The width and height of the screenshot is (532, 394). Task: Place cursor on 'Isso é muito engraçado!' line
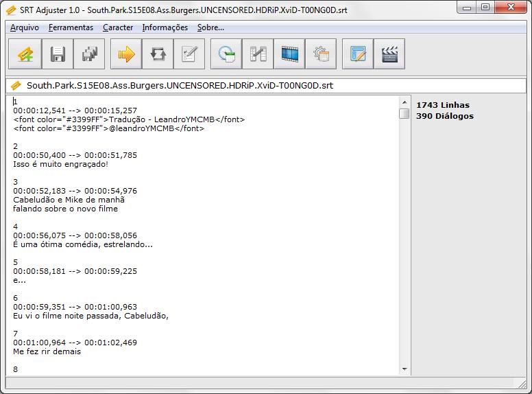(60, 164)
